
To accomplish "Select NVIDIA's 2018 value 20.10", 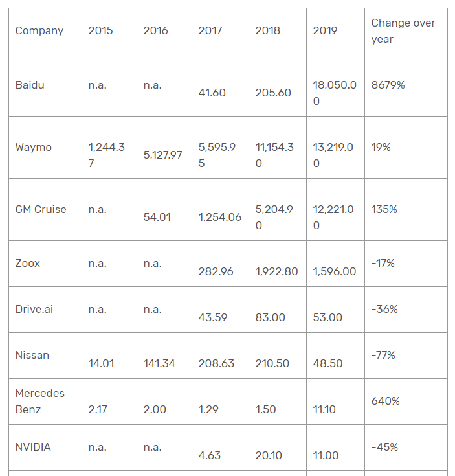I will 269,455.
